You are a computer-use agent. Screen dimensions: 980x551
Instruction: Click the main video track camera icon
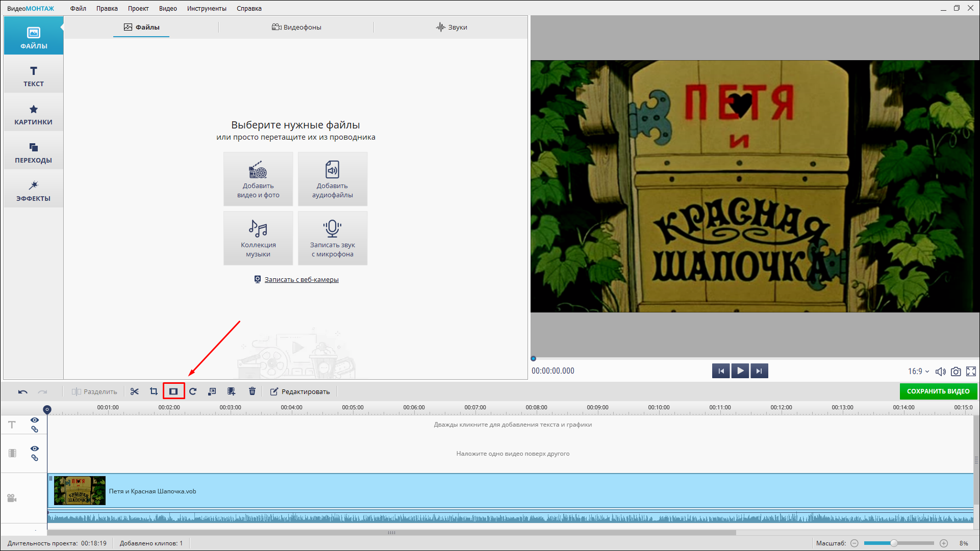pyautogui.click(x=12, y=498)
